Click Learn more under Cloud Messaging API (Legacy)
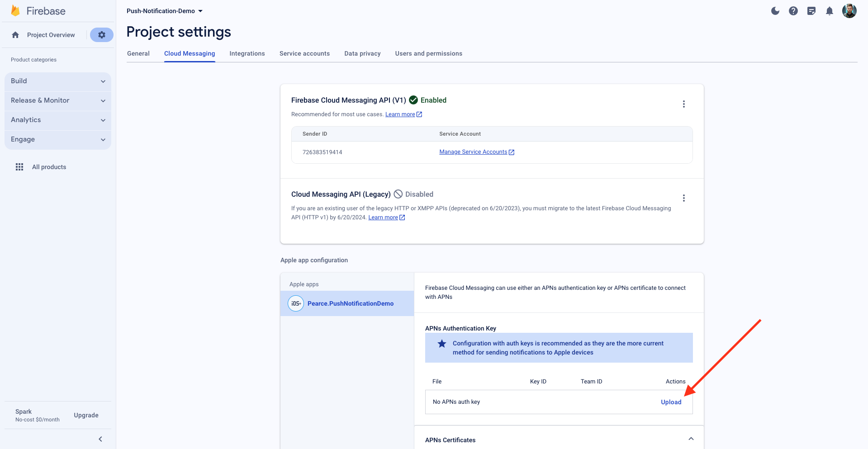Viewport: 868px width, 449px height. point(383,217)
